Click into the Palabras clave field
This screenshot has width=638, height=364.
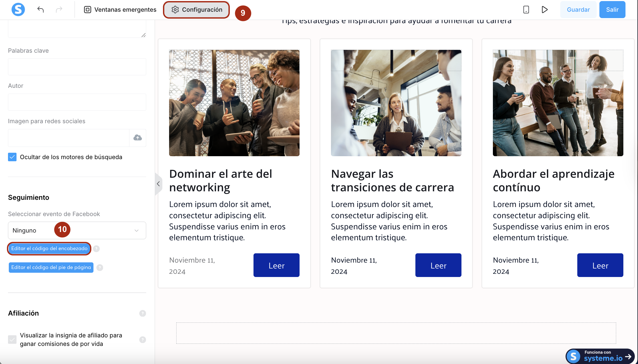(77, 67)
